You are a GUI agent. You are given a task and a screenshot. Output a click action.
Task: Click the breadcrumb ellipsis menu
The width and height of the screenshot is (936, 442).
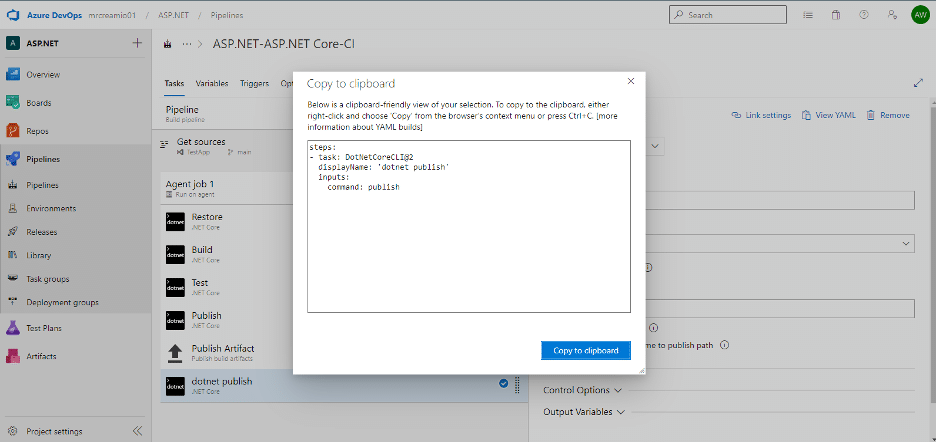click(x=187, y=44)
